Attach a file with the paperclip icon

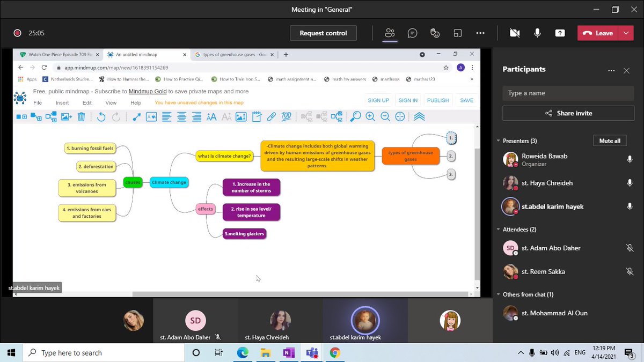pos(270,116)
